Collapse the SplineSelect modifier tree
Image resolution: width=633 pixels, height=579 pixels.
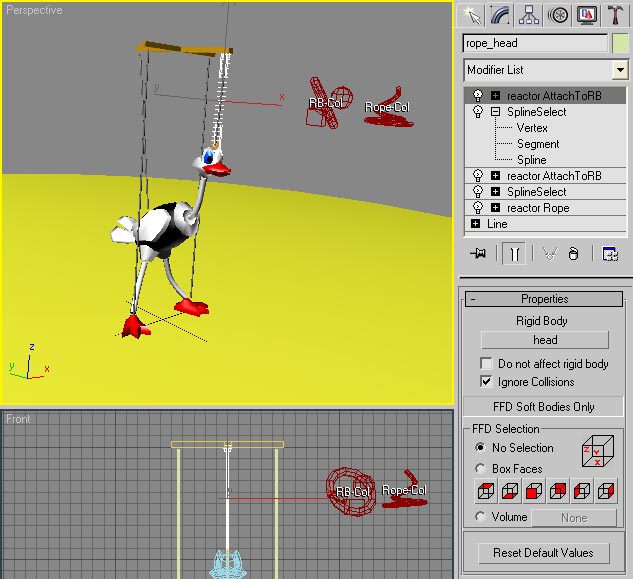pyautogui.click(x=495, y=112)
